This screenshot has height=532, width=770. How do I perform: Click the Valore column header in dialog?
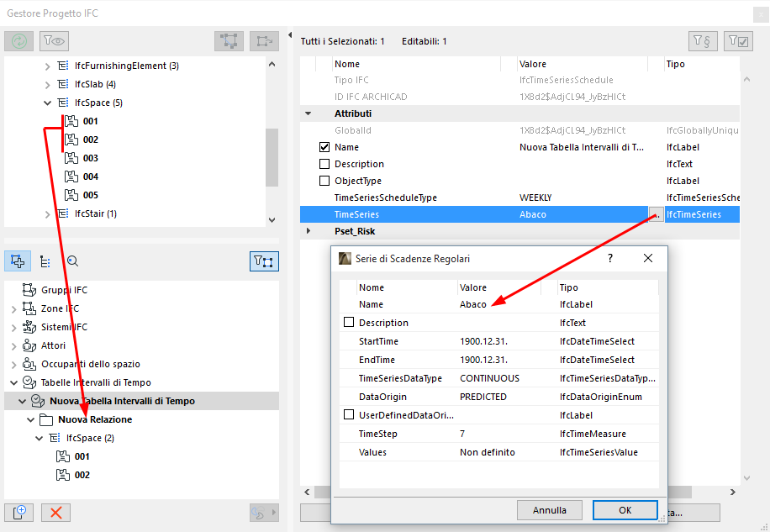(499, 287)
